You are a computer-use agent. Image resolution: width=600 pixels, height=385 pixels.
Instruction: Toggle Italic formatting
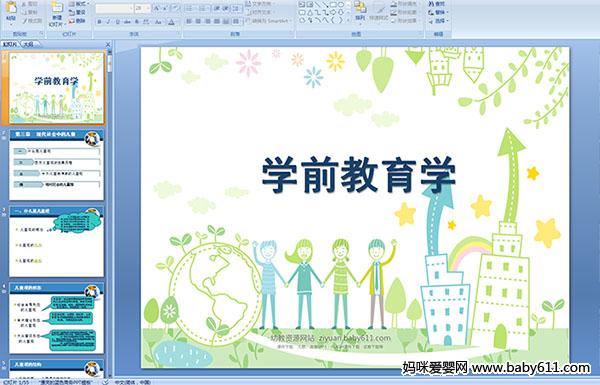108,22
